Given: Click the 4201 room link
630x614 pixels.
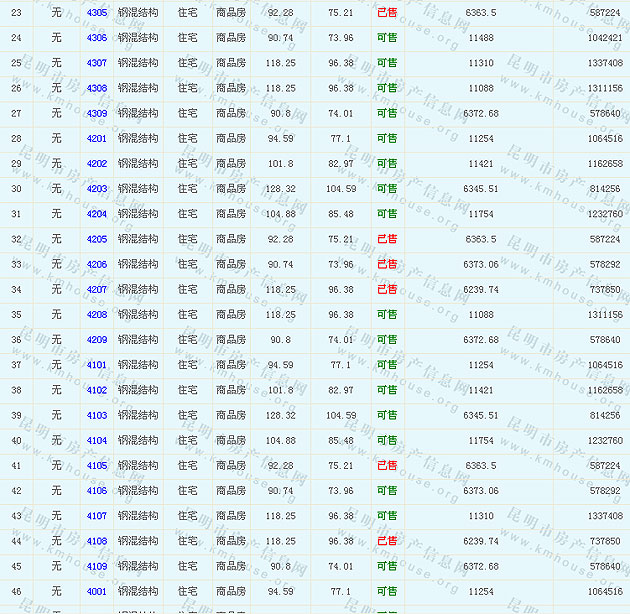Looking at the screenshot, I should point(97,139).
